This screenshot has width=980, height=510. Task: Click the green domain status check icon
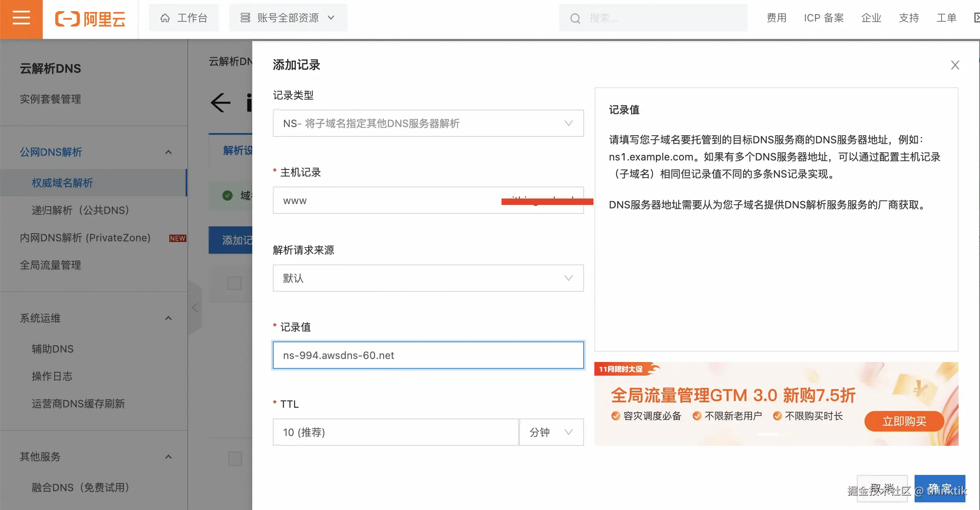point(227,196)
